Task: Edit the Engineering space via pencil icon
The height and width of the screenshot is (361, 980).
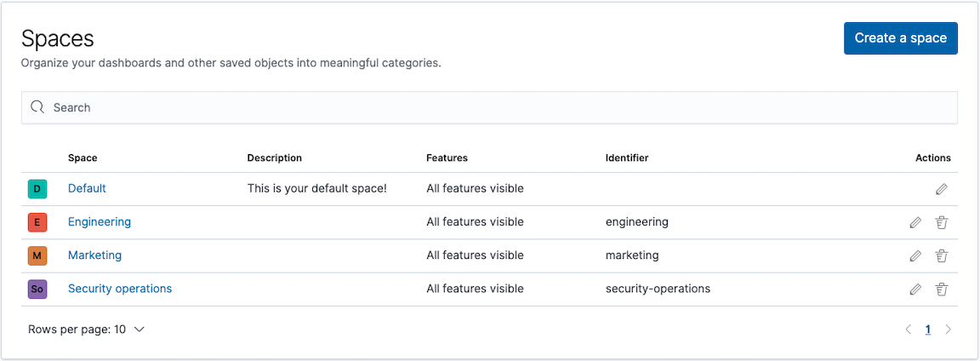Action: (915, 222)
